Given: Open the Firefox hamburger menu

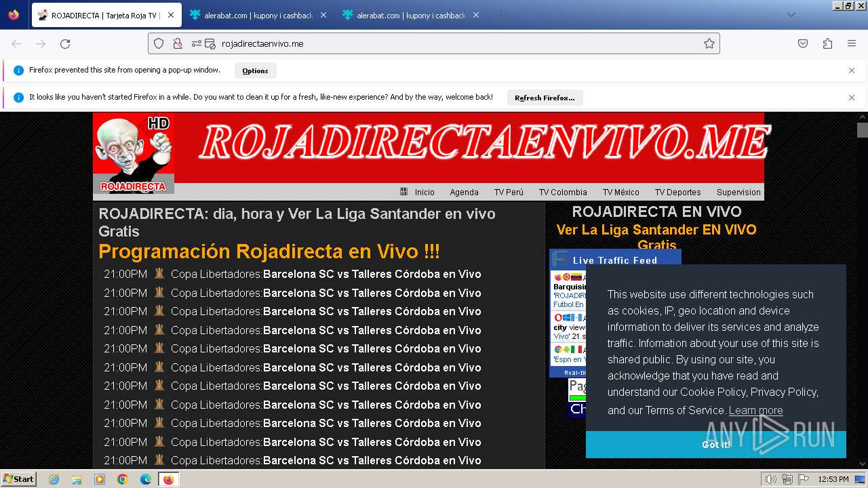Looking at the screenshot, I should point(852,43).
